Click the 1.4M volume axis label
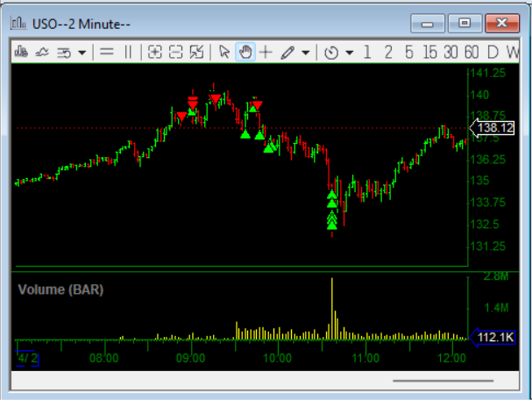532x400 pixels. (496, 308)
